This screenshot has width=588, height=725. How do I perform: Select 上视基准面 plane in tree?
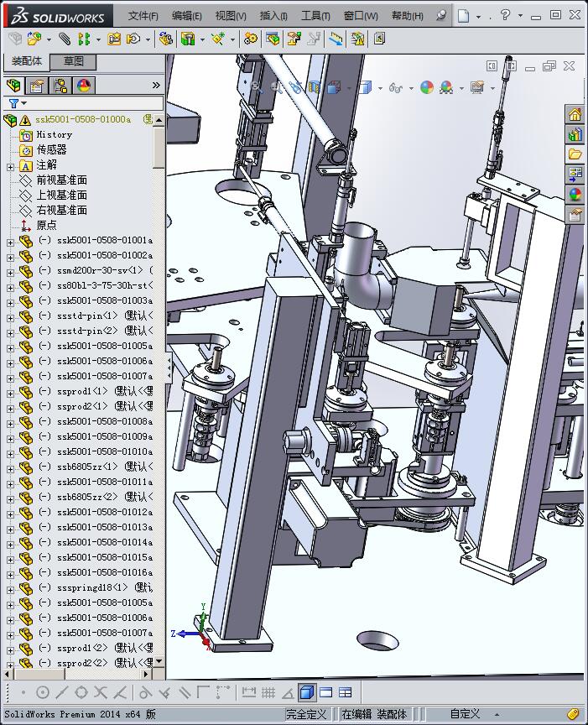53,196
